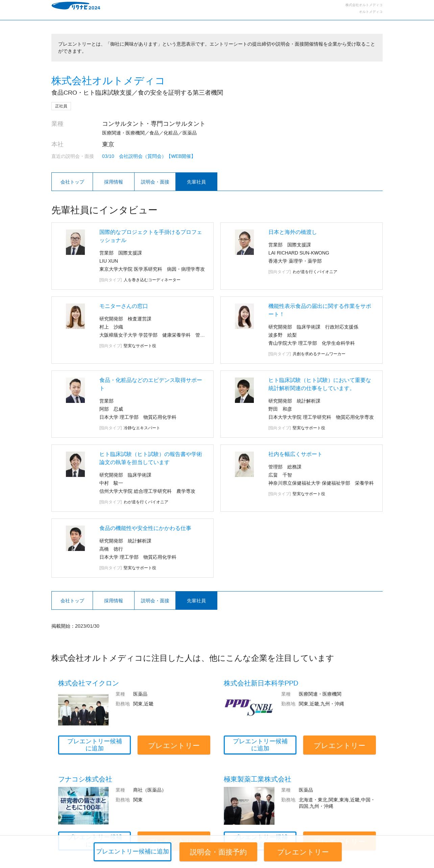
Task: Open 食品の機能性や安全性にかかわる仕事 interview
Action: (145, 528)
